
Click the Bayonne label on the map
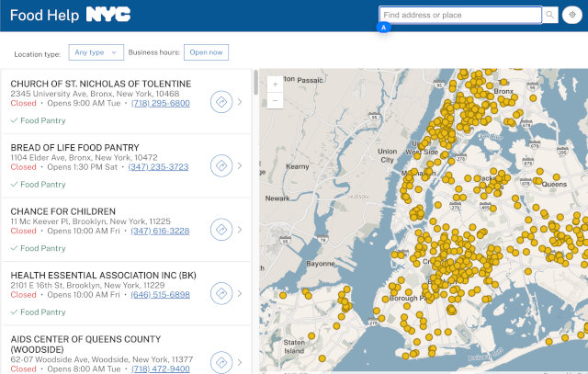(x=321, y=264)
